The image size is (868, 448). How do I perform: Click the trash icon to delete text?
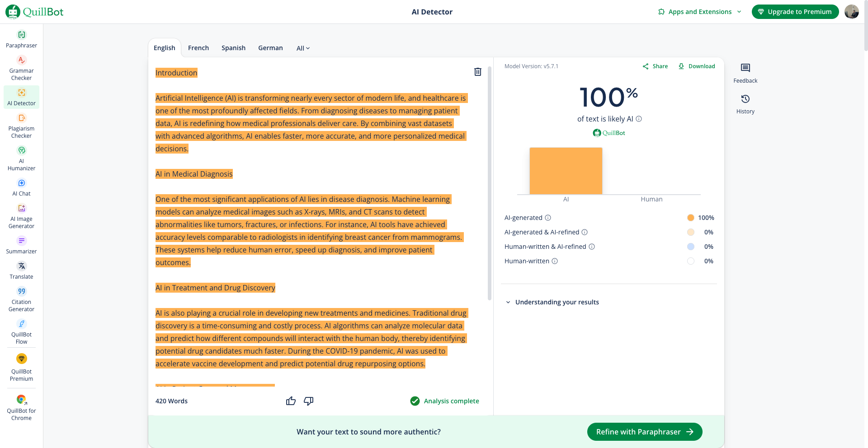coord(477,72)
